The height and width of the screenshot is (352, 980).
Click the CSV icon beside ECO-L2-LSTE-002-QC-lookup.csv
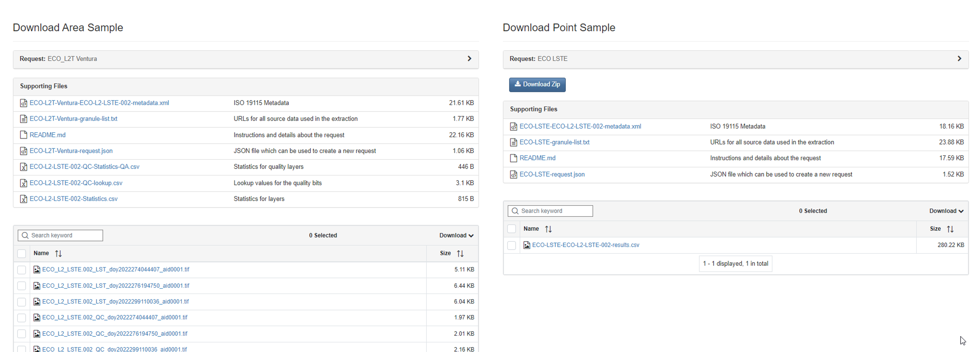pos(23,183)
